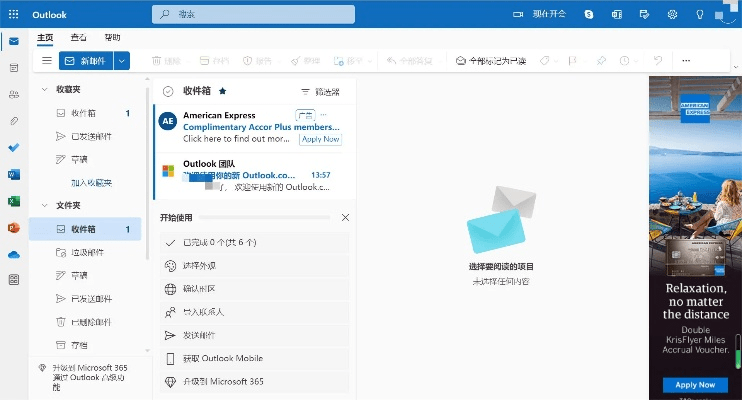Open More apps icon in left rail
The height and width of the screenshot is (400, 742).
tap(14, 280)
